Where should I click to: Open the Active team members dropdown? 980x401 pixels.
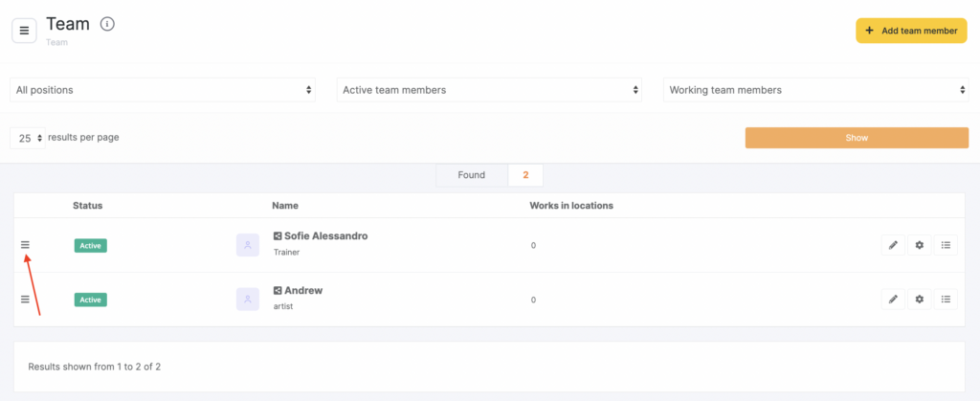click(x=490, y=90)
